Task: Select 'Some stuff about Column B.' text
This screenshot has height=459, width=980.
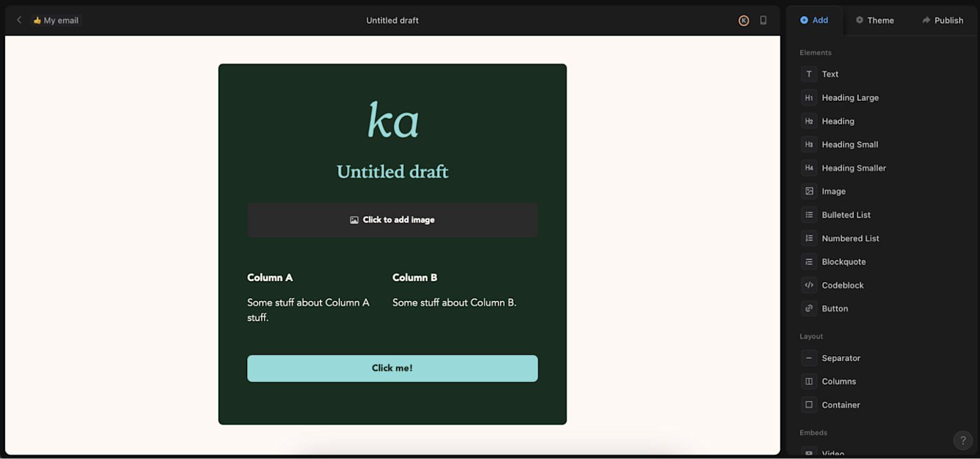Action: [454, 303]
